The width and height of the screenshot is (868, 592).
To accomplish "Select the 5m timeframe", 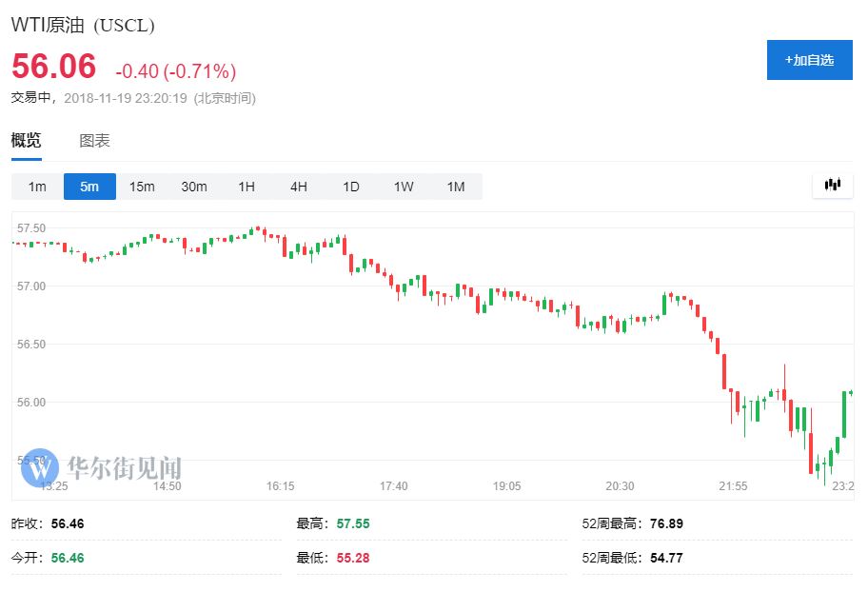I will point(89,187).
